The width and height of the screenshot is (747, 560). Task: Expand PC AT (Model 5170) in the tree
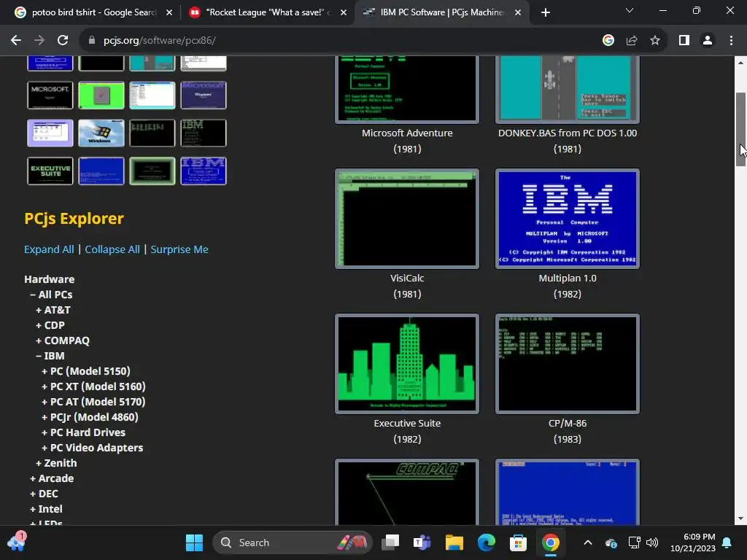93,402
